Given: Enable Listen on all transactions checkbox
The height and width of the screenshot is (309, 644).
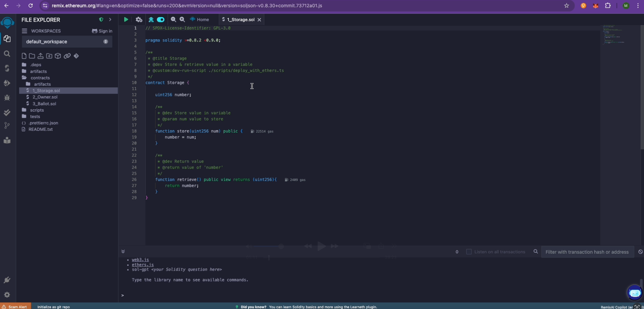Looking at the screenshot, I should [x=469, y=252].
